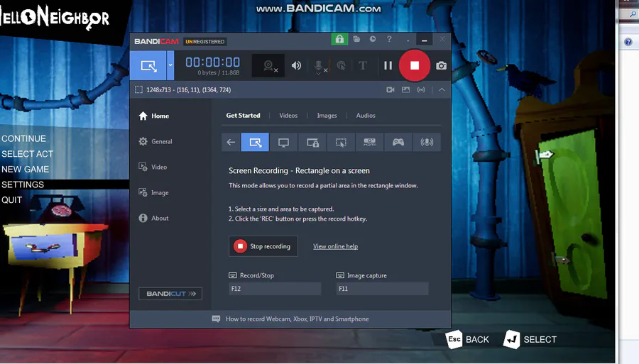Switch to the Images tab

pyautogui.click(x=327, y=116)
